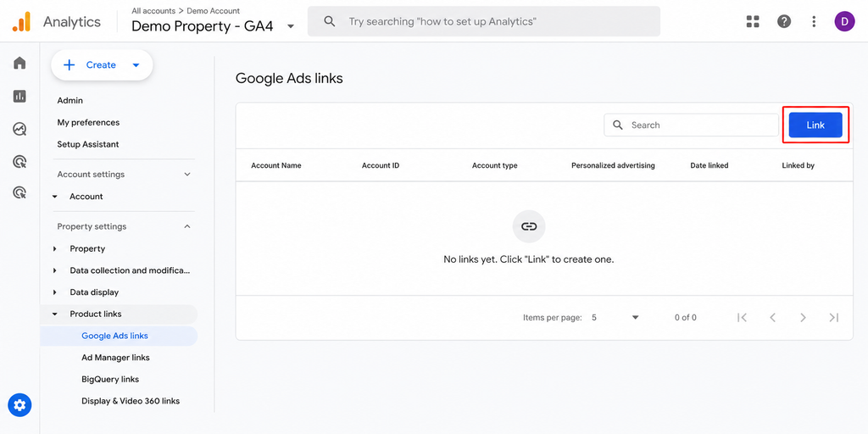Open the Reports bar-chart icon
868x434 pixels.
pos(19,97)
